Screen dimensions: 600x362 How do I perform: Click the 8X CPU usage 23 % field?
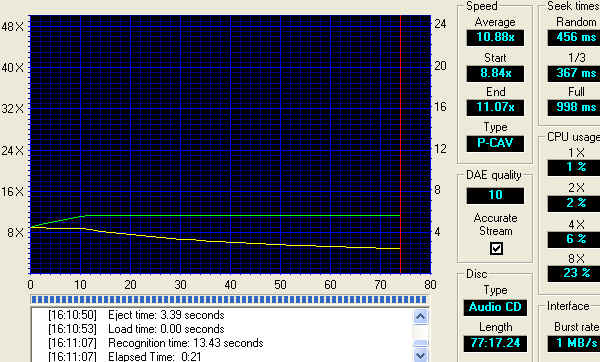574,273
